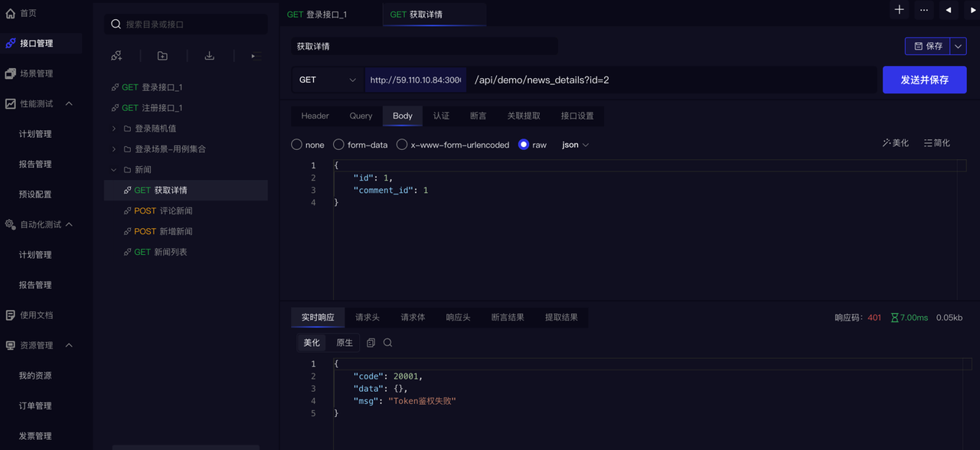Click the 搜索目录或接口 search field

point(191,24)
